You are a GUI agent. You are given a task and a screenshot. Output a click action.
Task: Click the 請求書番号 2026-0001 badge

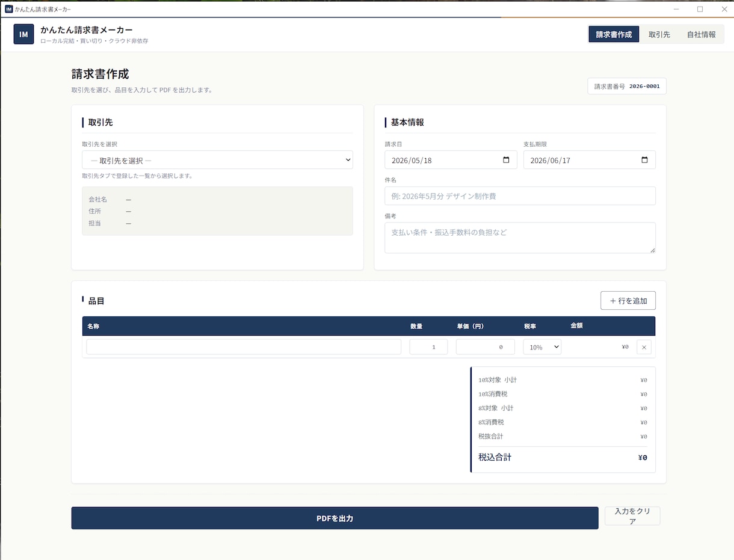pos(627,86)
